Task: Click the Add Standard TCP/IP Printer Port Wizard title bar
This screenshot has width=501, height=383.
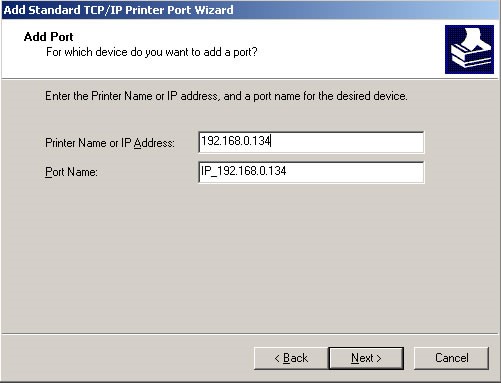Action: tap(250, 10)
